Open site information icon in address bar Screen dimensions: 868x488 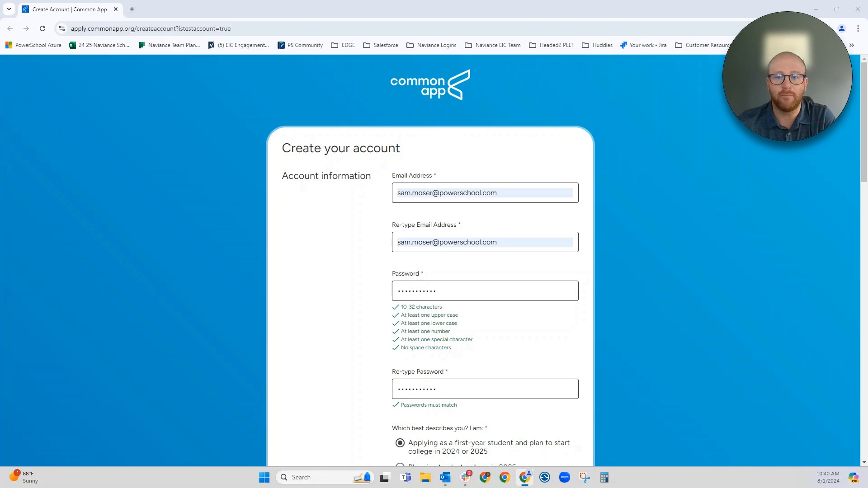pyautogui.click(x=62, y=28)
